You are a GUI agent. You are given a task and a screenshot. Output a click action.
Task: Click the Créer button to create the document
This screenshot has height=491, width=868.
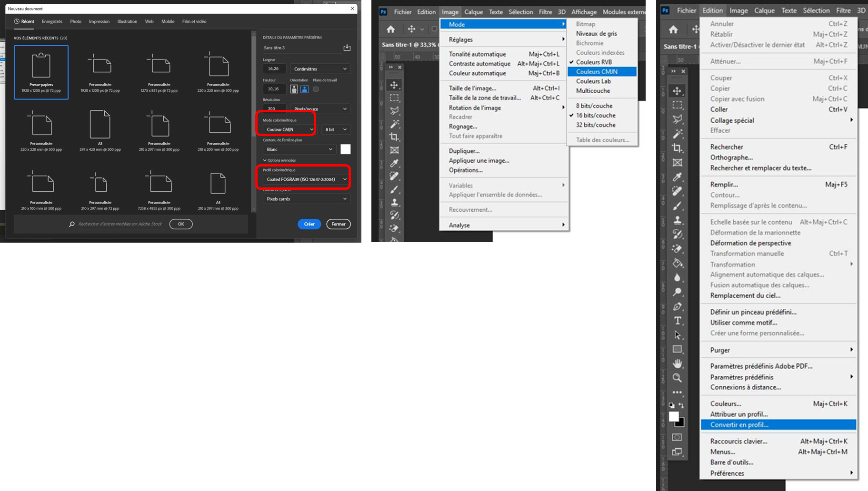pyautogui.click(x=309, y=224)
